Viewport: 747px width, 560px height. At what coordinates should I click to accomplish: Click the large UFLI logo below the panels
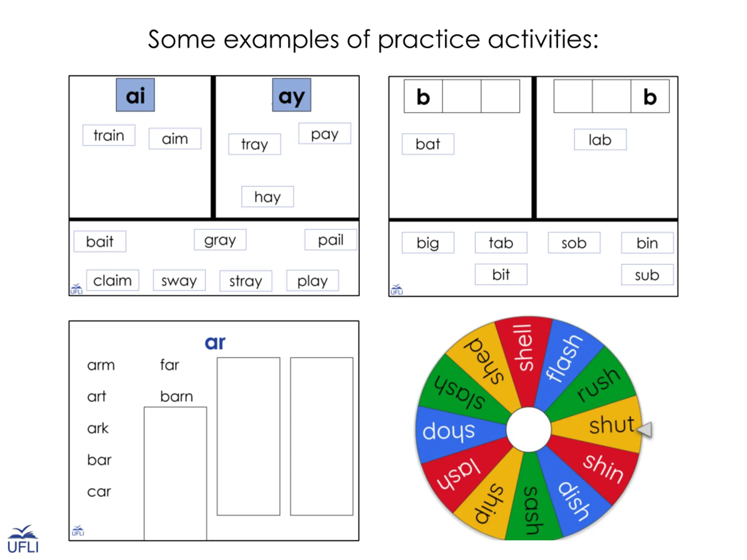[x=23, y=539]
